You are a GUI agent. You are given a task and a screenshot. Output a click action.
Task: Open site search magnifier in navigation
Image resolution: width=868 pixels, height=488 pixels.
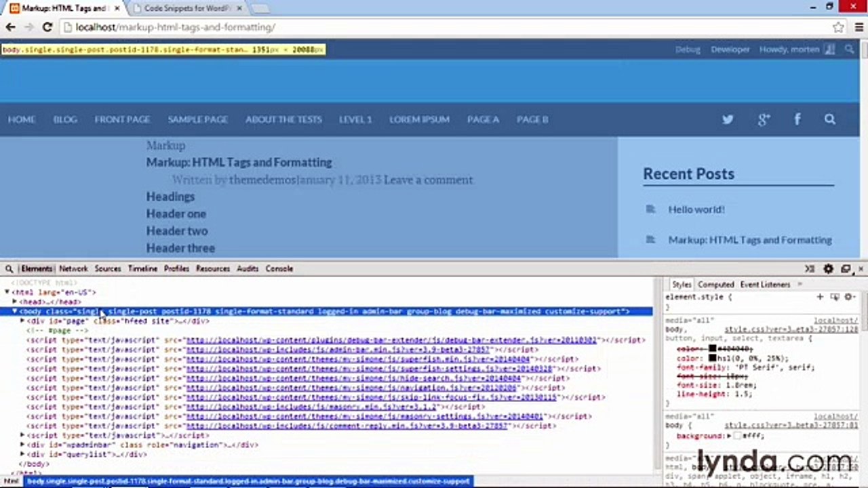click(830, 119)
